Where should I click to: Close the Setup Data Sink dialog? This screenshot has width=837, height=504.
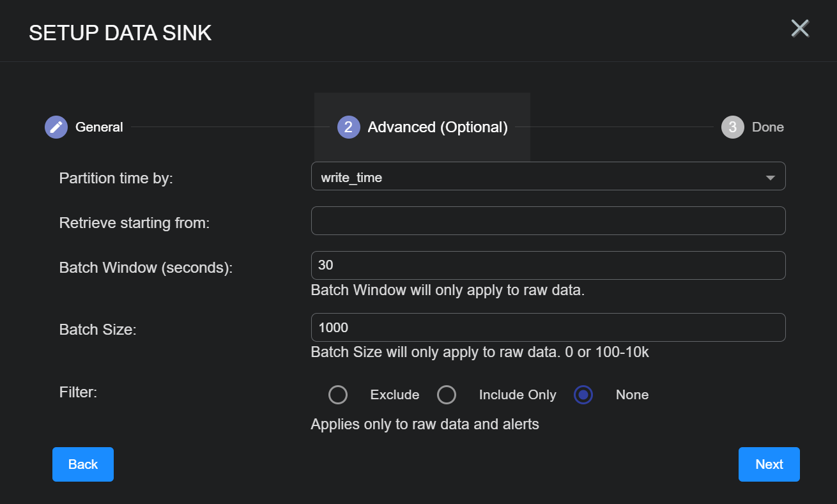coord(800,29)
